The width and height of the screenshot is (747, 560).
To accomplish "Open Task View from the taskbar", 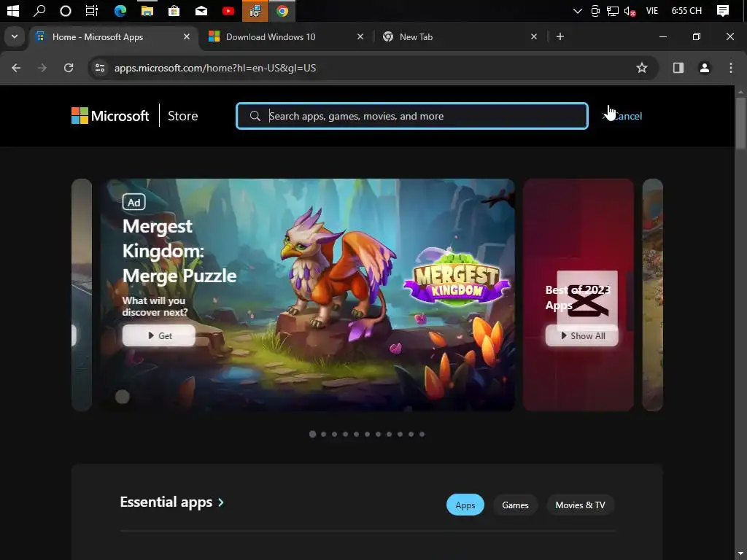I will [x=91, y=10].
